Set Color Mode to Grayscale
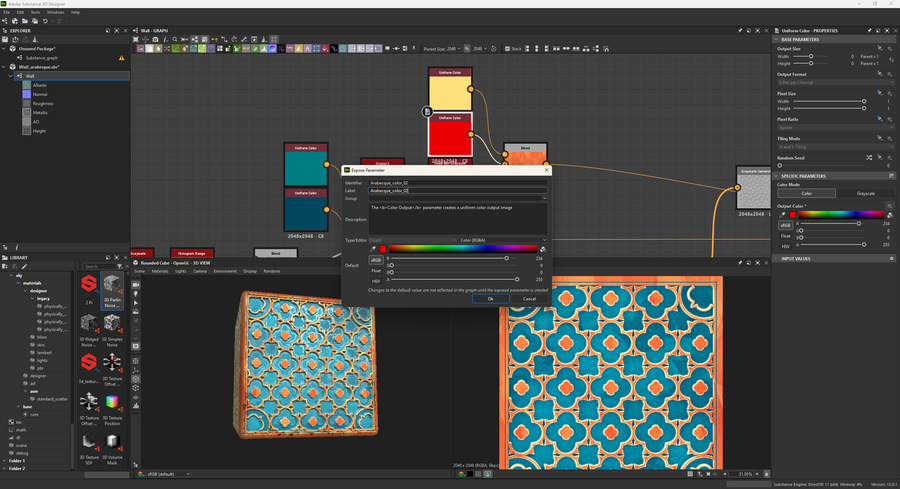 pyautogui.click(x=864, y=193)
